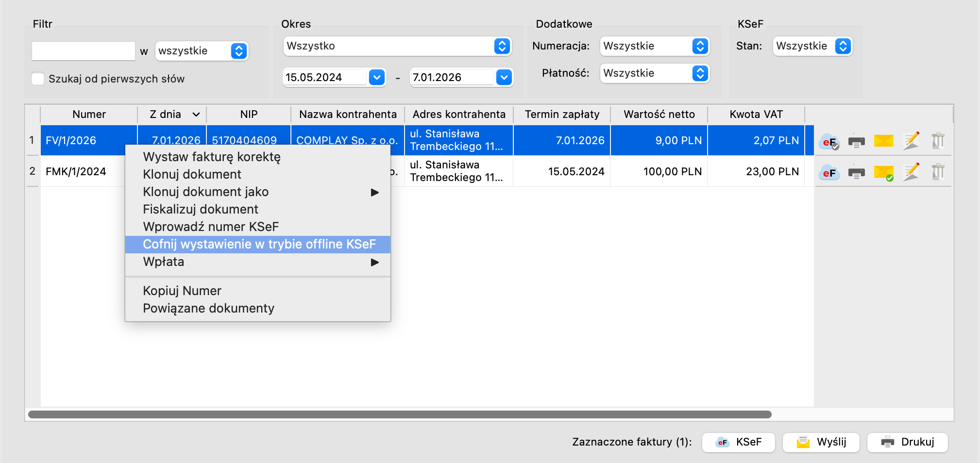Expand the Numeracja dropdown
The width and height of the screenshot is (980, 463).
[x=654, y=46]
